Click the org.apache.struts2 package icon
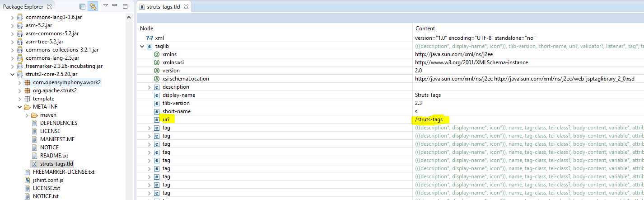This screenshot has width=644, height=200. point(27,90)
